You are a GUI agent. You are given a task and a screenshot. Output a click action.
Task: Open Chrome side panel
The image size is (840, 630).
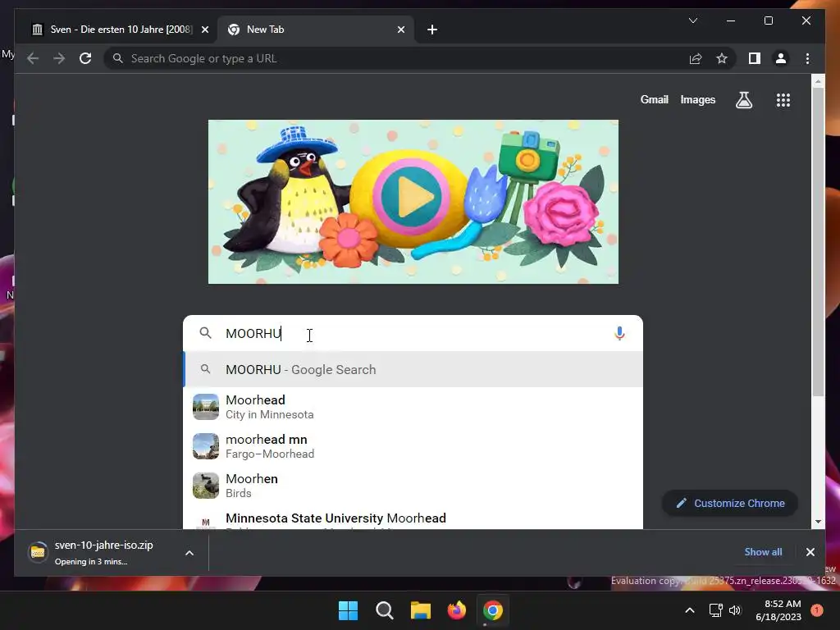pyautogui.click(x=755, y=58)
